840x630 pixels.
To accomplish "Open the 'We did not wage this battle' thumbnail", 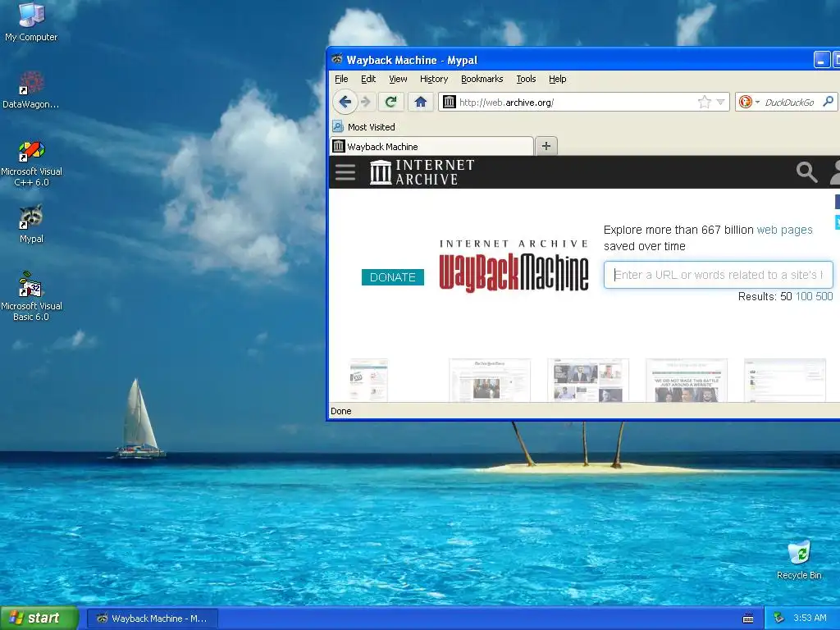I will pos(687,380).
